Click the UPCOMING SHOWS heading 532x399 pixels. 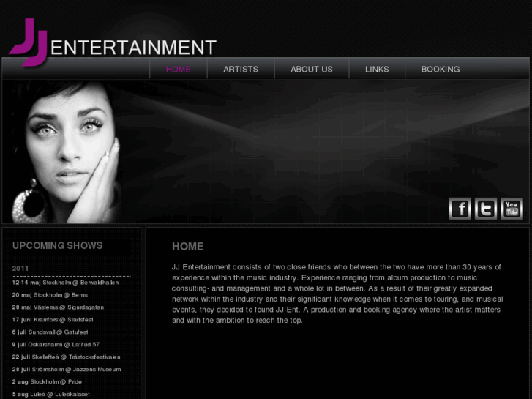[x=57, y=245]
